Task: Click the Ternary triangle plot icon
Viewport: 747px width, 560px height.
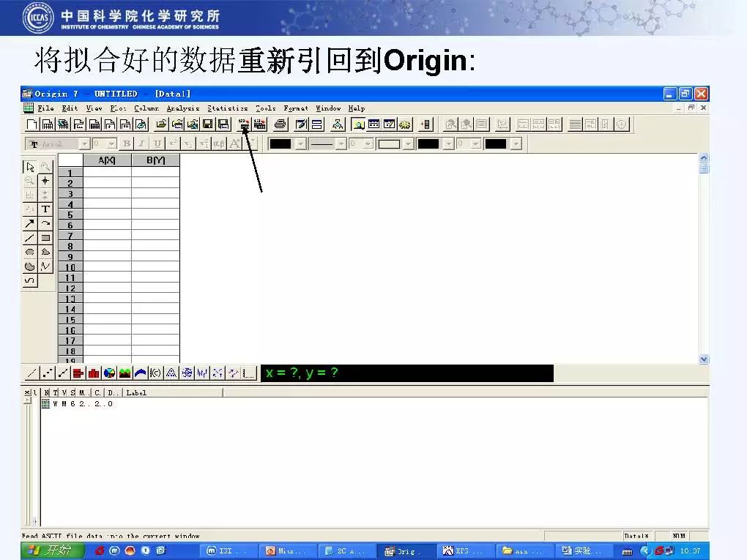Action: click(x=171, y=373)
